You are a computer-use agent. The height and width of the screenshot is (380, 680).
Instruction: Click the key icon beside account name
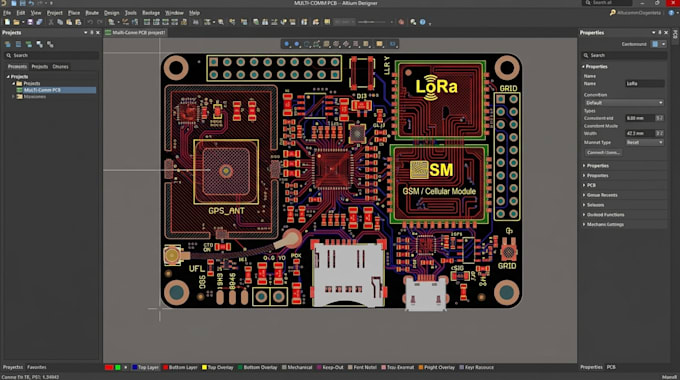(x=612, y=13)
